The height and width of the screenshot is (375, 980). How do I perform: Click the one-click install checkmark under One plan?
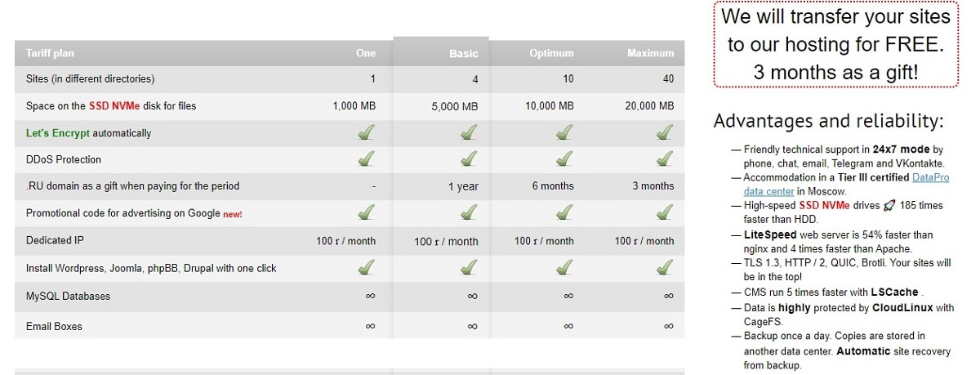point(367,267)
